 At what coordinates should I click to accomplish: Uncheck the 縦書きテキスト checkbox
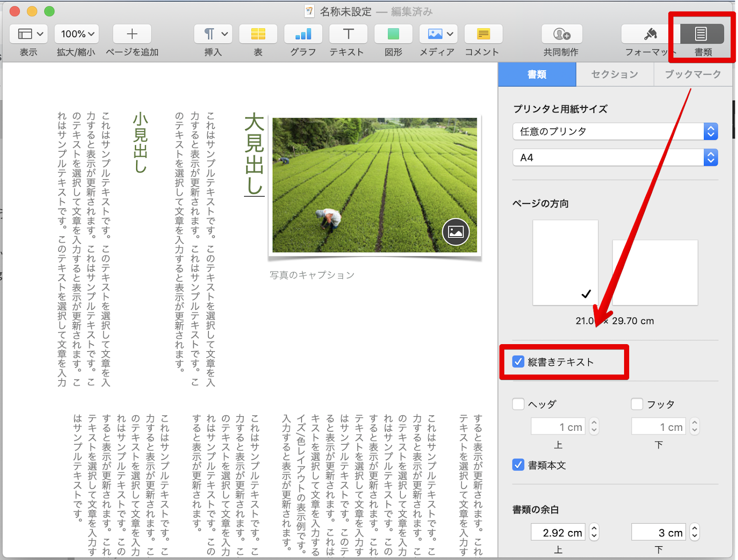tap(518, 362)
